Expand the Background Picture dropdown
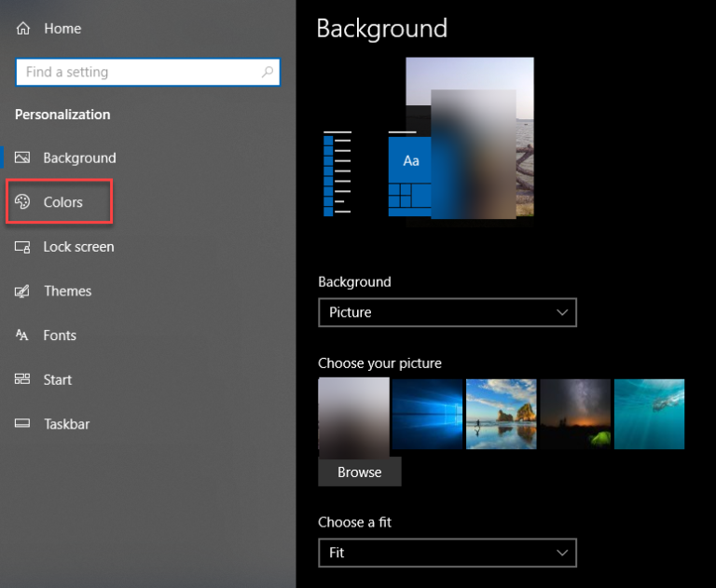Screen dimensions: 716x588 pos(447,312)
